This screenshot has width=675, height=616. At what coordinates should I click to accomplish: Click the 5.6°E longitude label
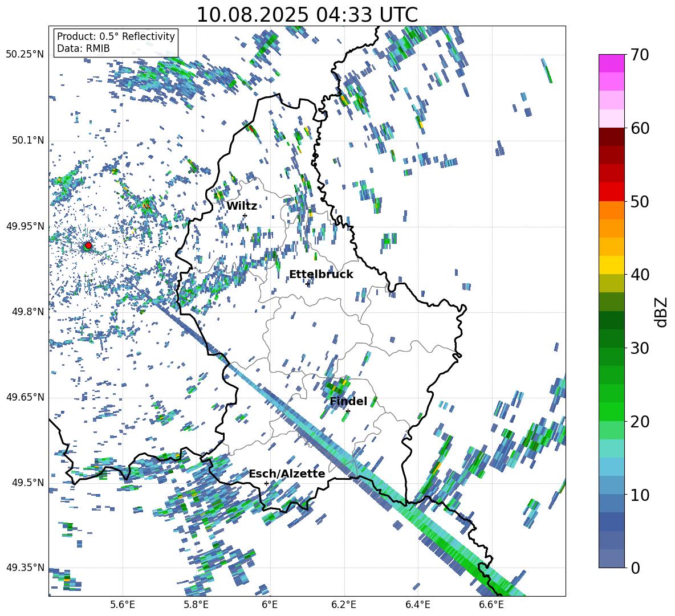coord(123,605)
